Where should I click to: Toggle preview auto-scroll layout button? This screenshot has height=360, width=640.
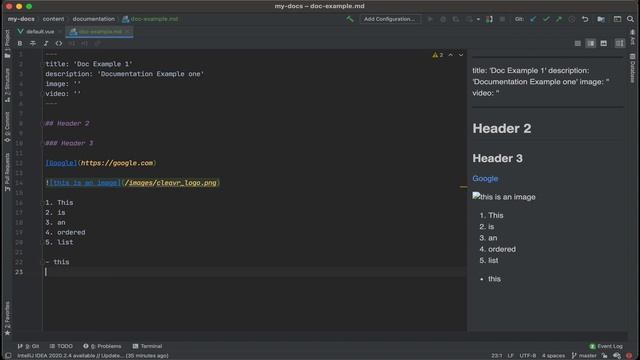620,43
